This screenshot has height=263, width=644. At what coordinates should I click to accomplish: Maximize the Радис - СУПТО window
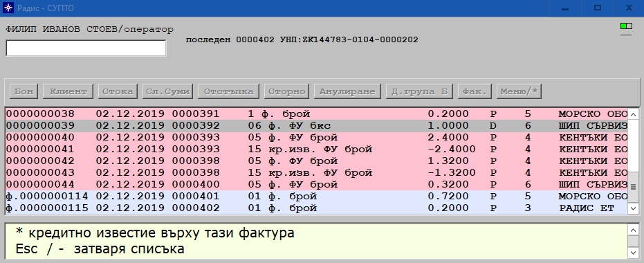[x=598, y=8]
